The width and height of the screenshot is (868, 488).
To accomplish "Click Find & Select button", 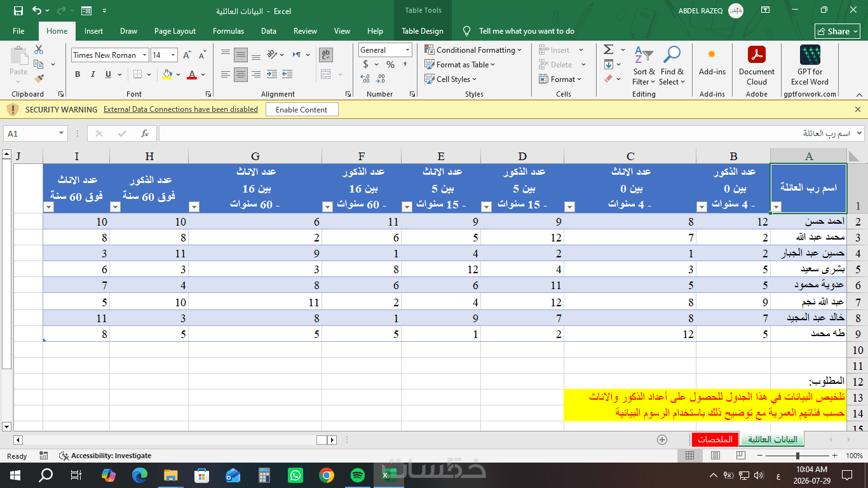I will 672,66.
